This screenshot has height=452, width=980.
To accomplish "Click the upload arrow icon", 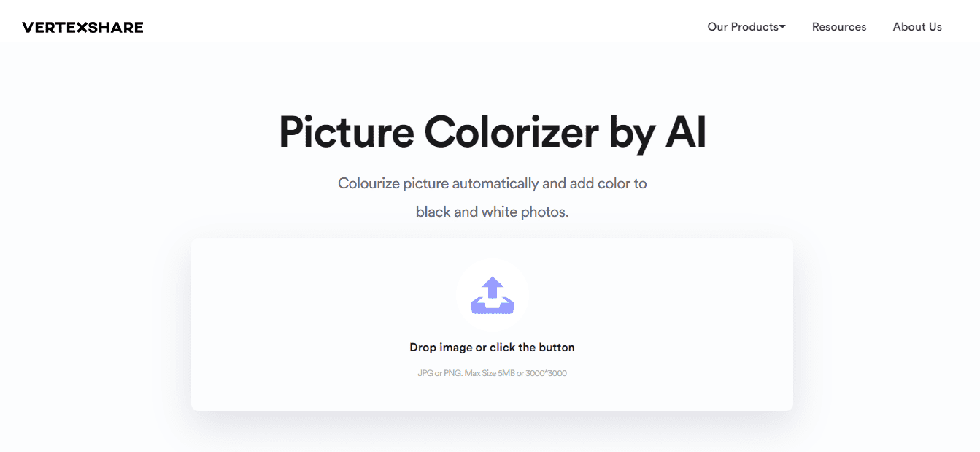I will (x=493, y=287).
